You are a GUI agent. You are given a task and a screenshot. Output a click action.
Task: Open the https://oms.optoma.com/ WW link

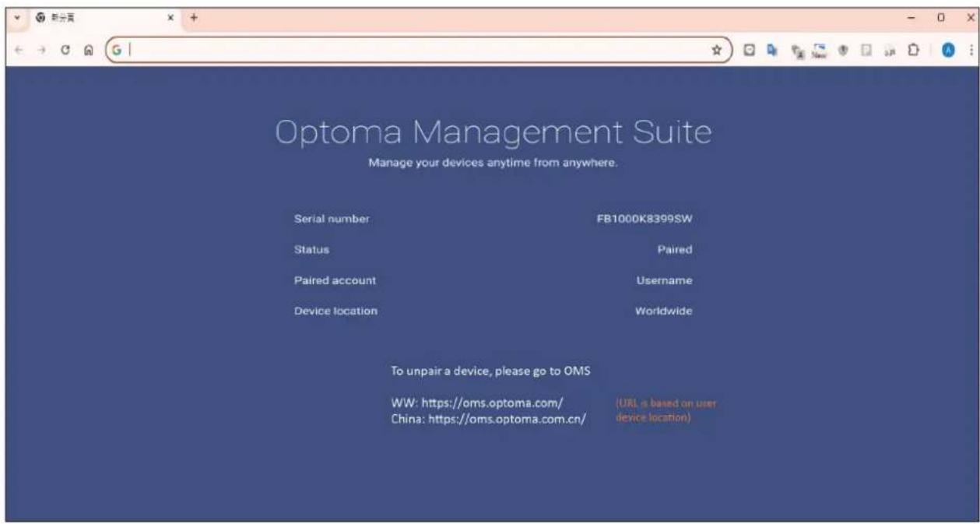point(493,403)
